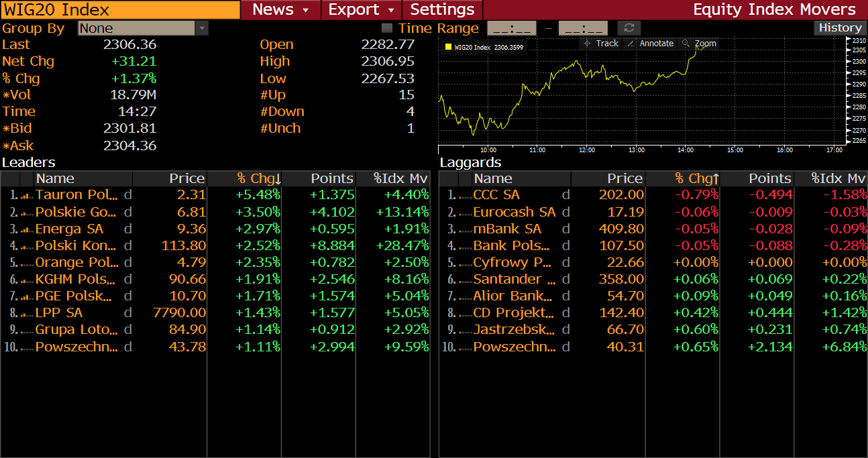Viewport: 868px width, 458px height.
Task: Click the yellow WIG20 Index legend swatch
Action: (x=448, y=47)
